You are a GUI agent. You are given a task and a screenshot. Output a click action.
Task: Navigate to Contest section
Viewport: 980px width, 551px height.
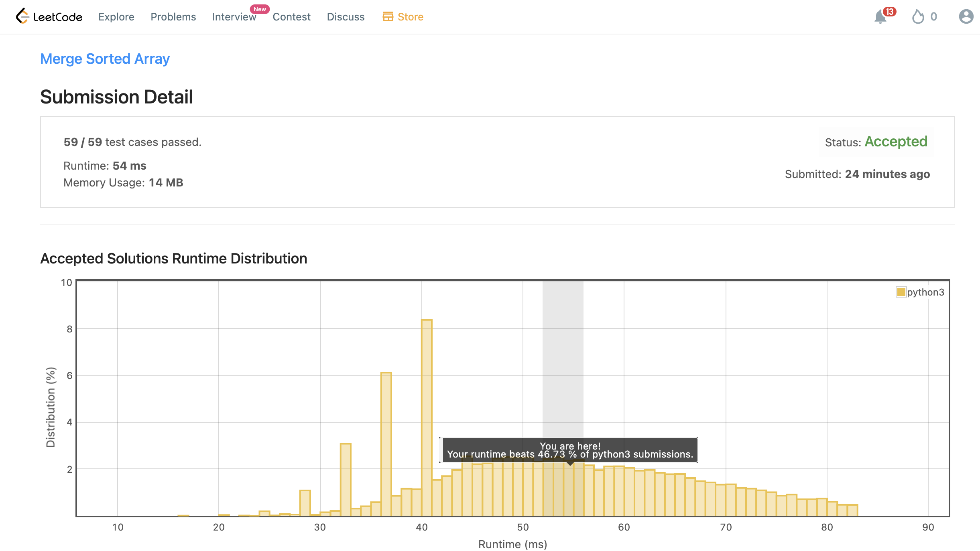click(x=291, y=17)
